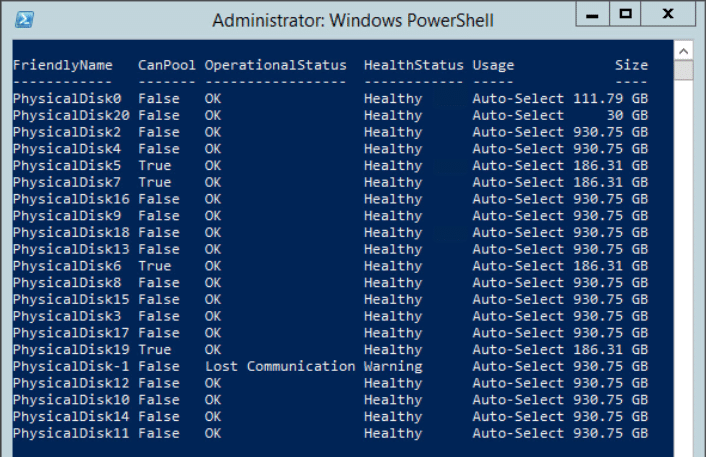This screenshot has width=706, height=457.
Task: Minimize the PowerShell window
Action: pyautogui.click(x=593, y=14)
